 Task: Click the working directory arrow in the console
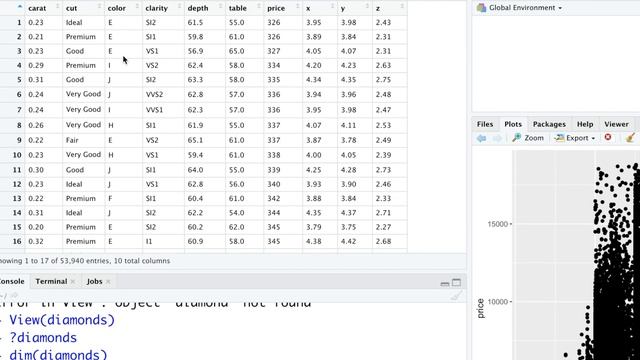tap(15, 295)
